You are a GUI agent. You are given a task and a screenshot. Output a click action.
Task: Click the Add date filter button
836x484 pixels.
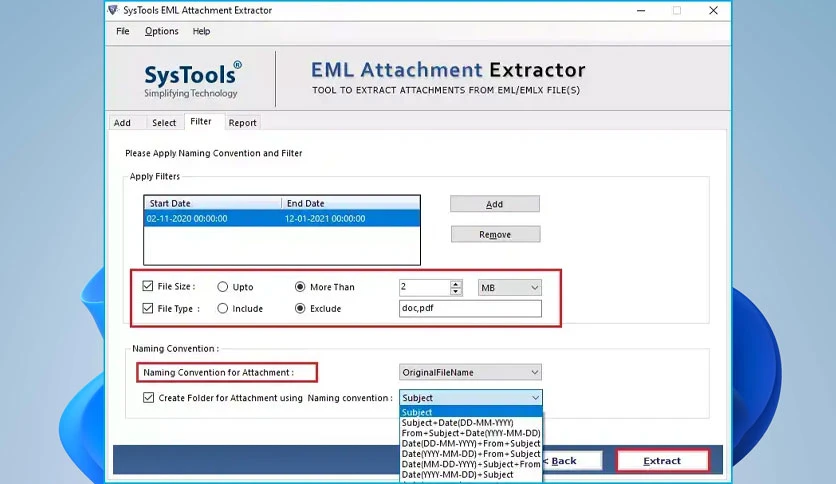click(x=495, y=204)
